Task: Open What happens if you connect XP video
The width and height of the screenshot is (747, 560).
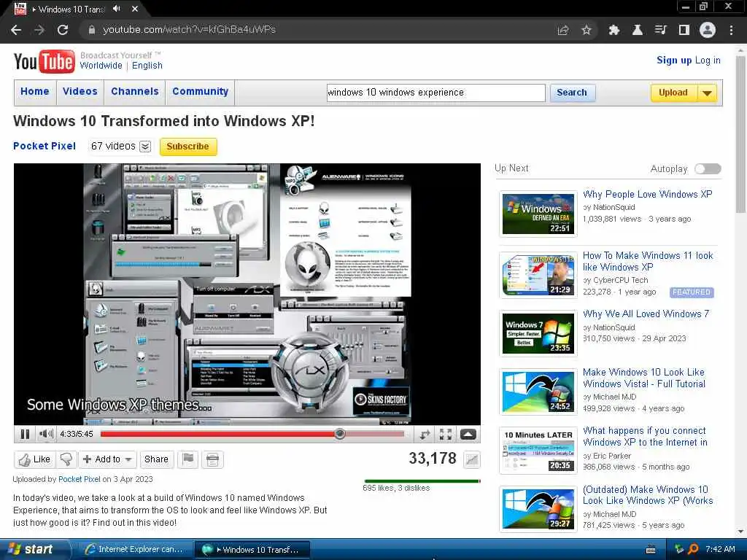Action: click(645, 437)
